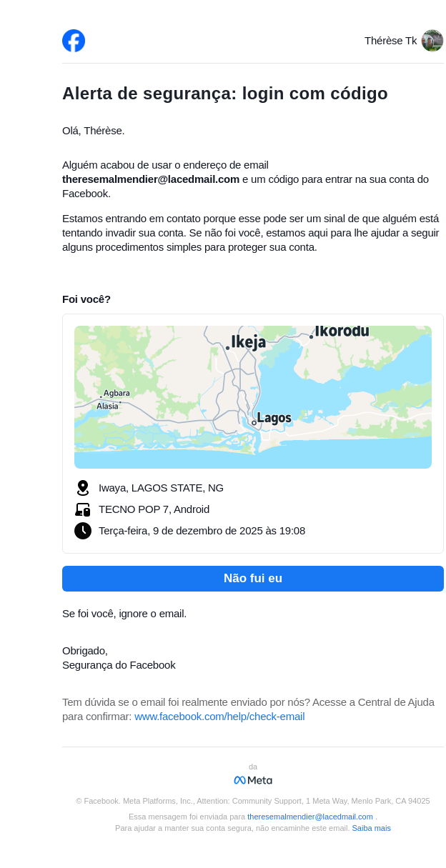Open Thérèse Tk profile picture
Viewport: 446px width, 868px height.
[x=432, y=41]
